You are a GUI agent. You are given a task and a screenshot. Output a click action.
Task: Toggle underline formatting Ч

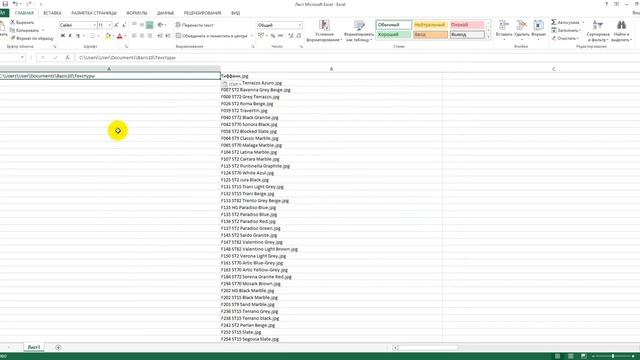(78, 36)
